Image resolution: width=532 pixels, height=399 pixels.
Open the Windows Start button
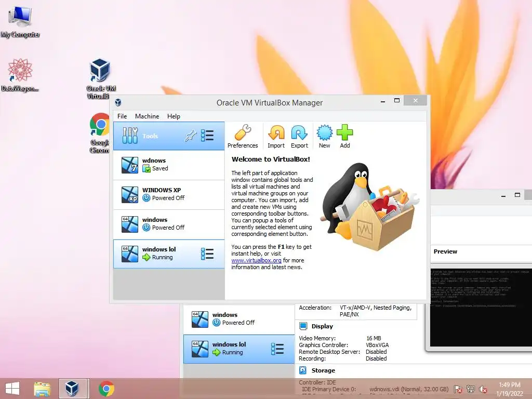[x=12, y=389]
